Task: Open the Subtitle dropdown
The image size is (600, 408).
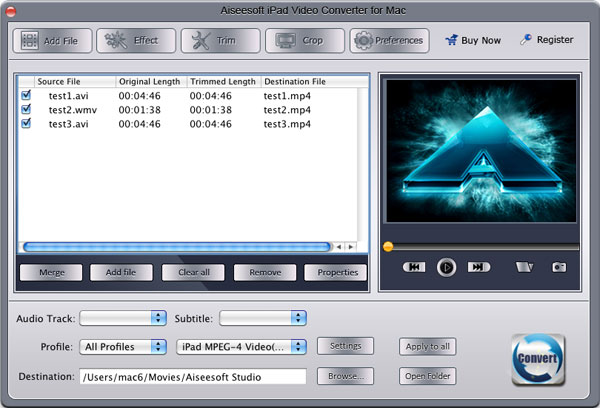Action: [263, 318]
